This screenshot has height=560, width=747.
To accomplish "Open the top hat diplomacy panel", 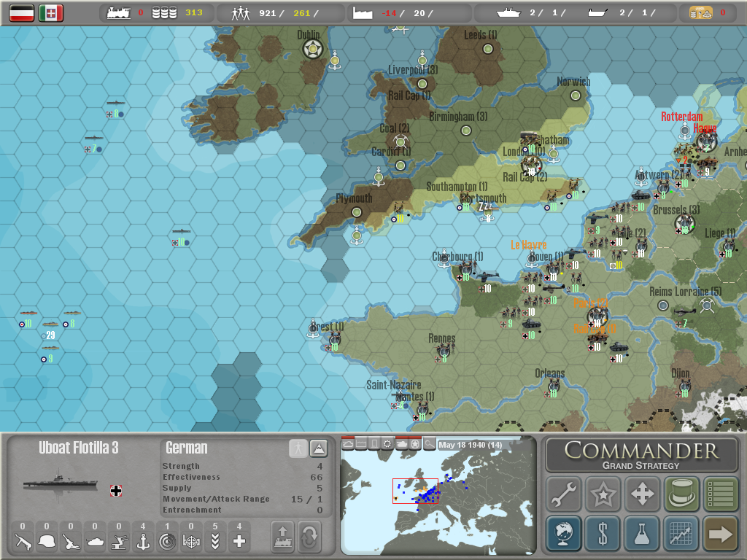I will (x=681, y=494).
